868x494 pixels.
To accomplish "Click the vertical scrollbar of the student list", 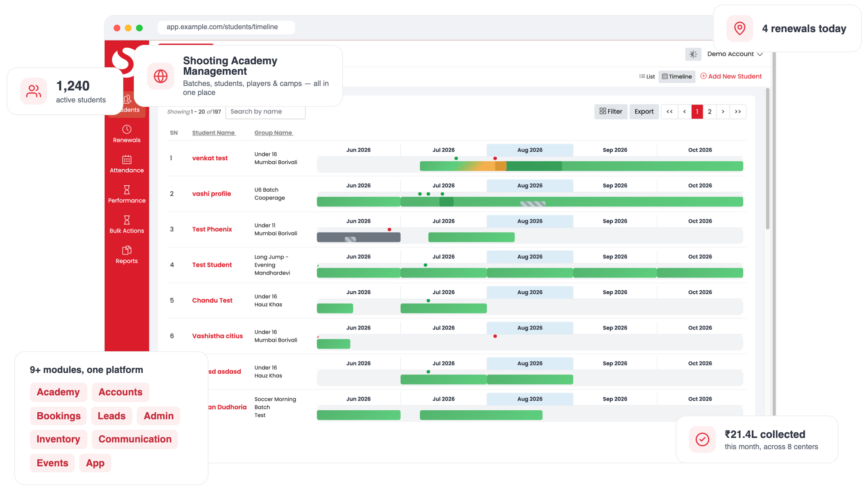I will pyautogui.click(x=767, y=159).
